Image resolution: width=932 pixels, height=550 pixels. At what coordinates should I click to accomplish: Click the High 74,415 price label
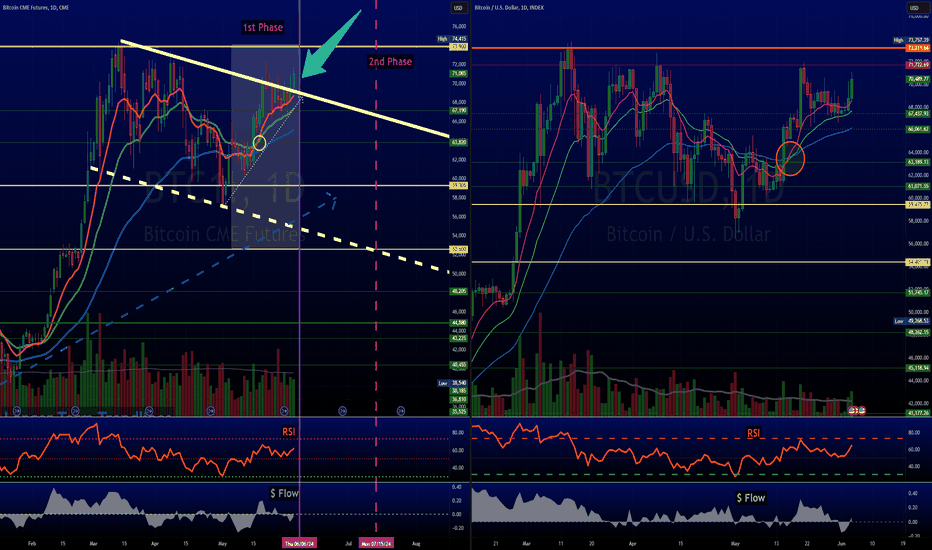point(452,39)
